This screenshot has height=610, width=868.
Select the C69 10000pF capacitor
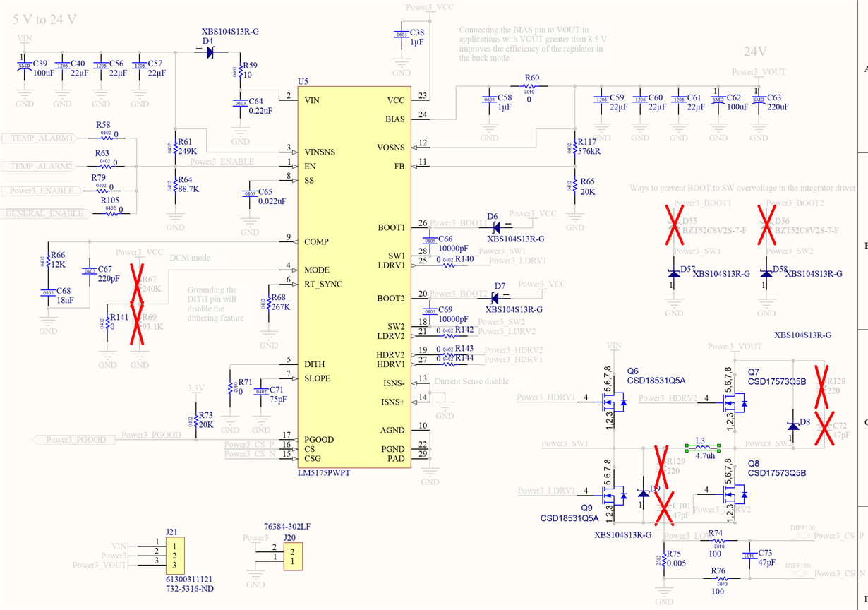[429, 311]
